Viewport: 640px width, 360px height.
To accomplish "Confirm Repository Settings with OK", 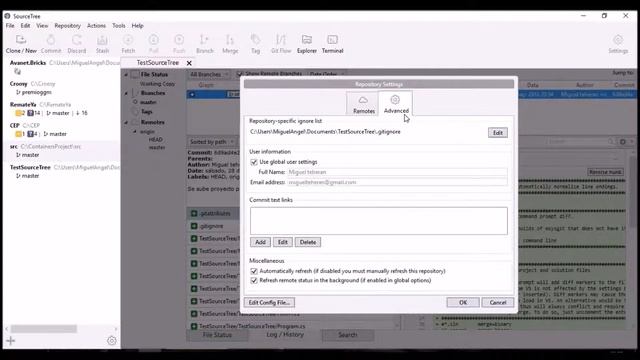I will 463,302.
